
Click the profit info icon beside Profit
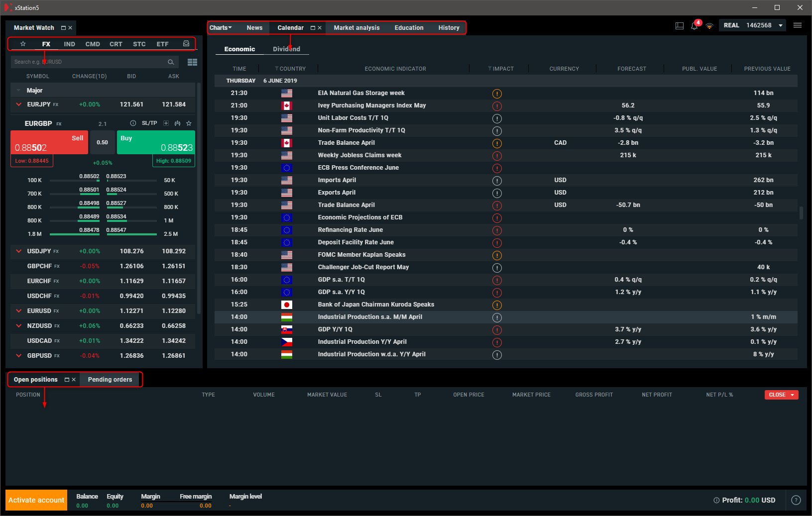pos(716,500)
